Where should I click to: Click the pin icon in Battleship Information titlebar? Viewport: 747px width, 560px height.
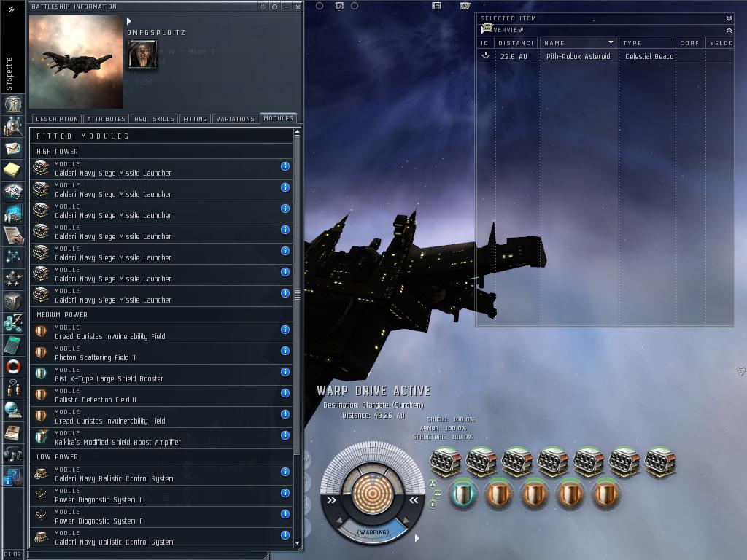(274, 7)
